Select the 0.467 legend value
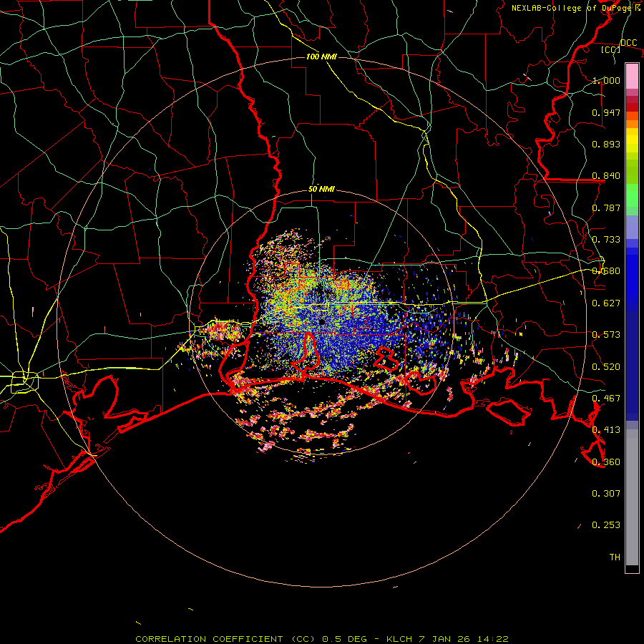This screenshot has height=644, width=644. tap(606, 399)
